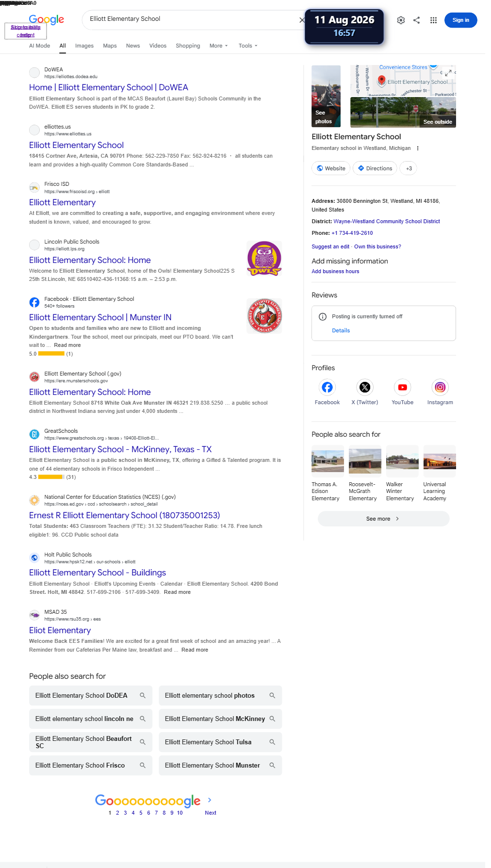The image size is (491, 868).
Task: Open the Thomas A. Edison Elementary thumbnail
Action: pos(327,459)
